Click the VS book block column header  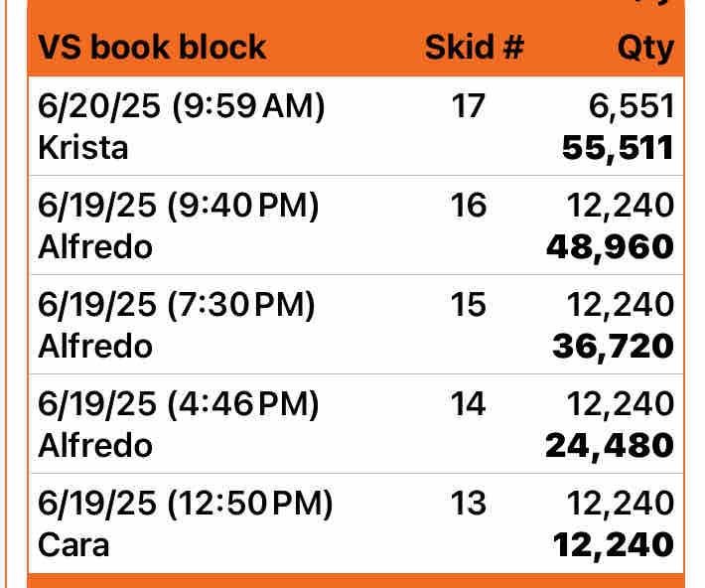[152, 47]
